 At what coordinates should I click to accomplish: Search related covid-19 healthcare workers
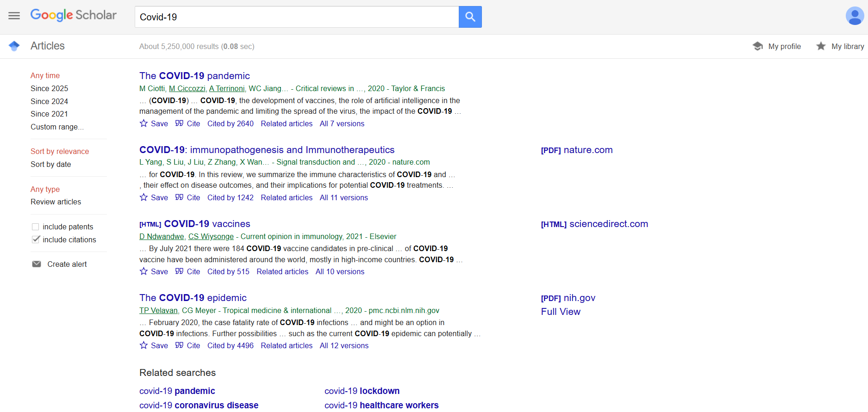[x=381, y=405]
